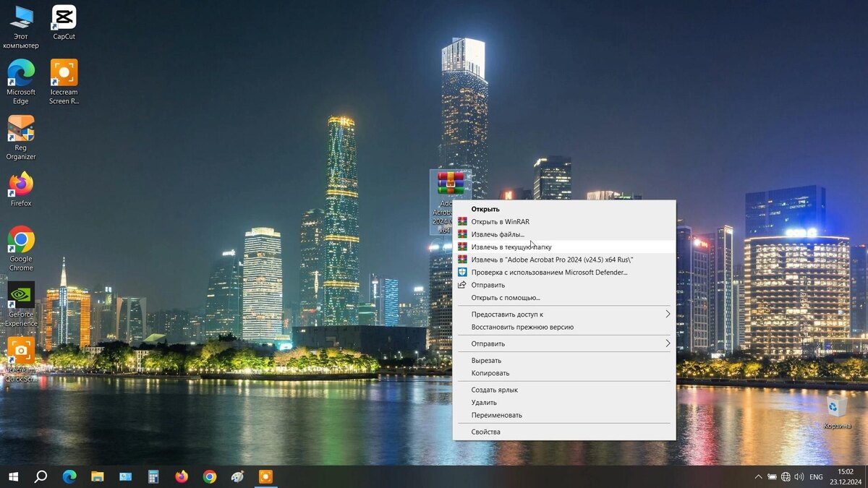Select the CapCut desktop shortcut
868x488 pixels.
coord(64,22)
